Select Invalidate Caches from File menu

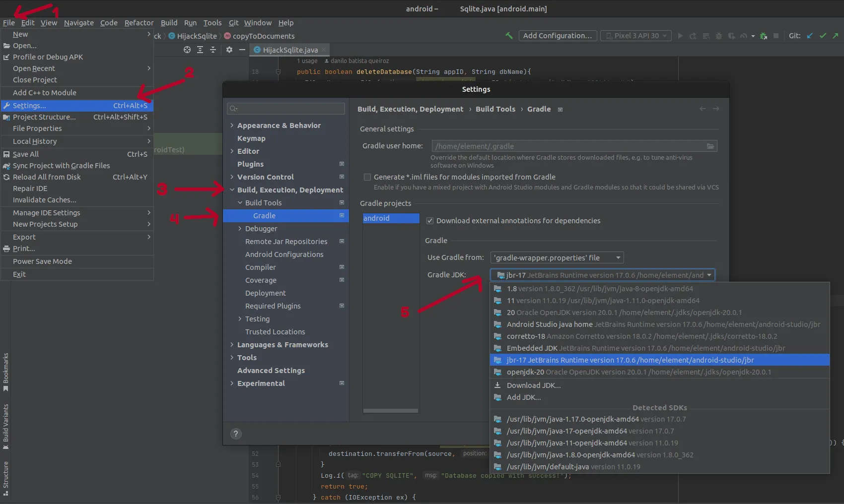pos(45,200)
